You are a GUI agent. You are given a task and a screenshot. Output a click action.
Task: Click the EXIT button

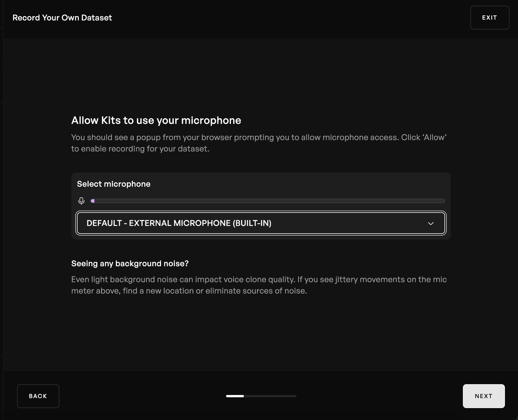pyautogui.click(x=490, y=18)
